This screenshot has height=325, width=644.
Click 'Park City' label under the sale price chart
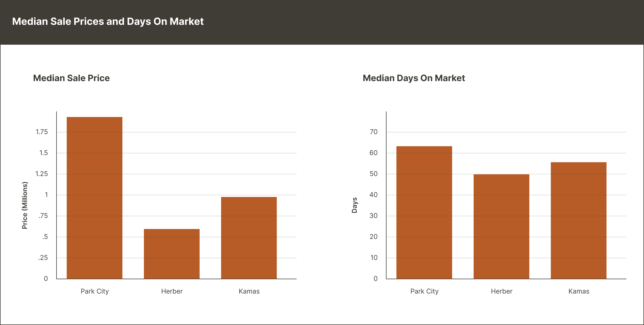pyautogui.click(x=95, y=291)
